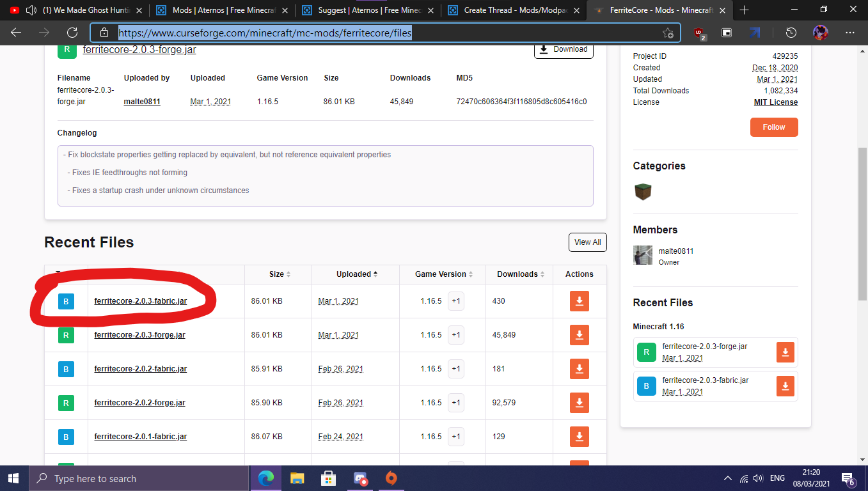The image size is (868, 491).
Task: Open the taskbar notification center icon
Action: pos(849,479)
